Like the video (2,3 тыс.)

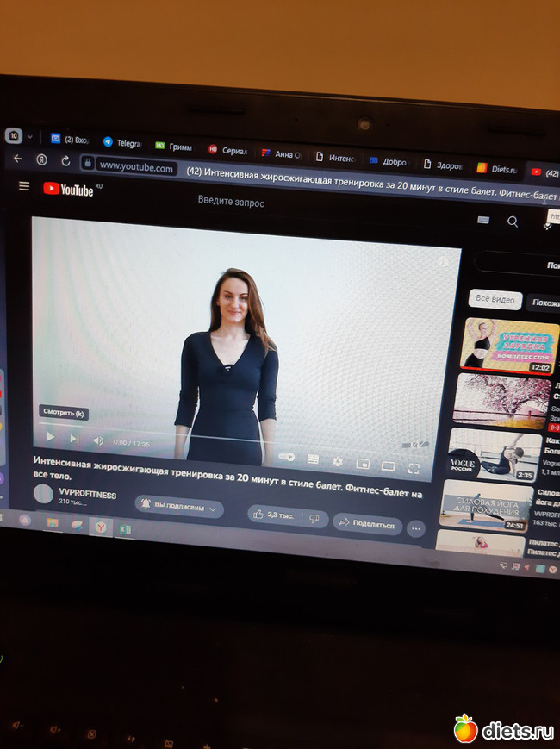[x=272, y=515]
